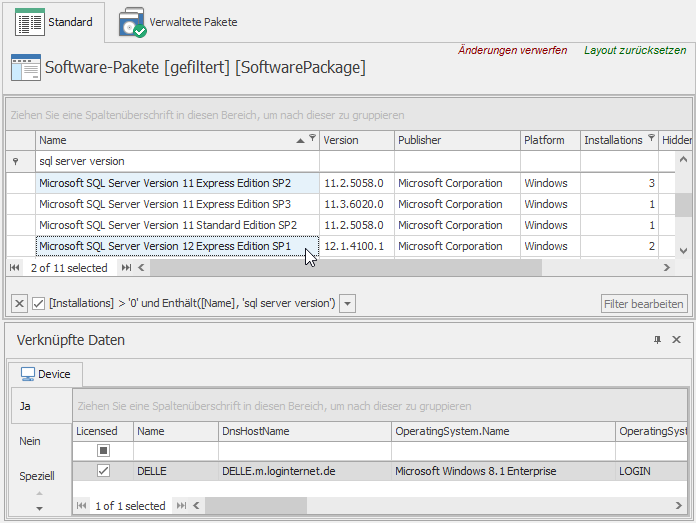Click the Filter bearbeiten button

[644, 304]
